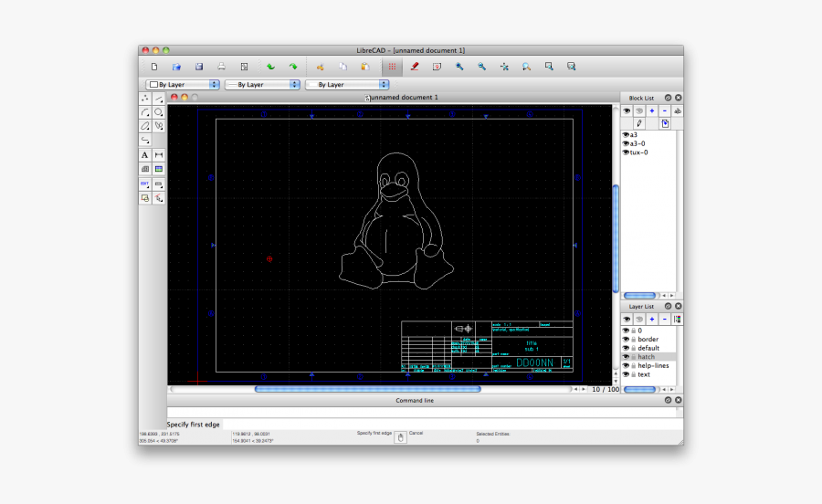
Task: Open the line width By Layer dropdown
Action: (x=262, y=84)
